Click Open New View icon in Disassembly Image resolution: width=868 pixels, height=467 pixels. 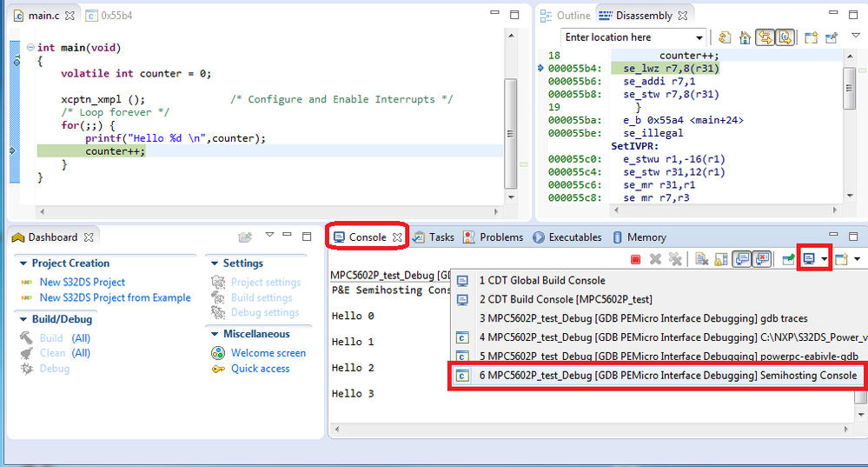[811, 37]
